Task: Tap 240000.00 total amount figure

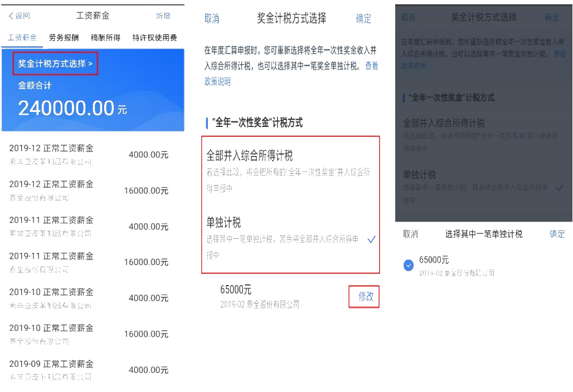Action: [66, 108]
